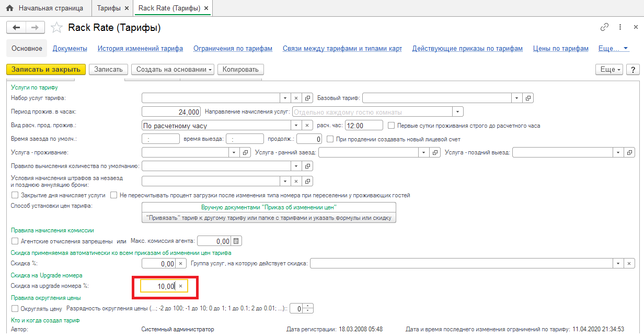
Task: Expand the Еще… navigation menu
Action: click(613, 48)
